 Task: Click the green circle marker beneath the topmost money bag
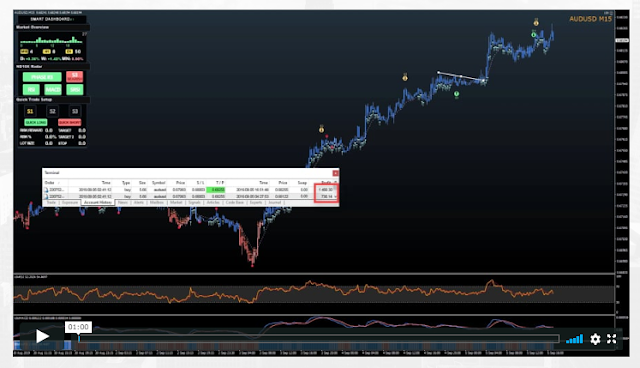point(533,35)
